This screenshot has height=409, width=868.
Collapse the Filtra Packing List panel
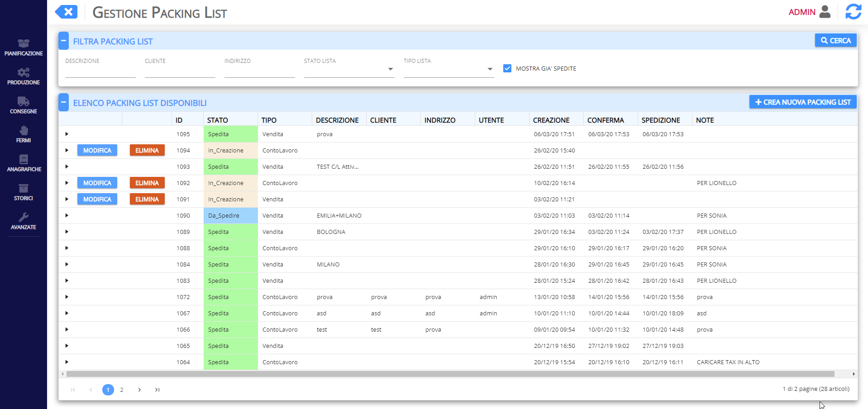[63, 41]
